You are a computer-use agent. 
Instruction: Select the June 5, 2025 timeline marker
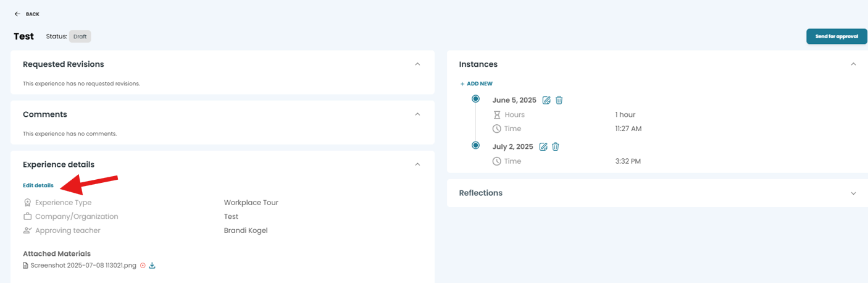475,99
